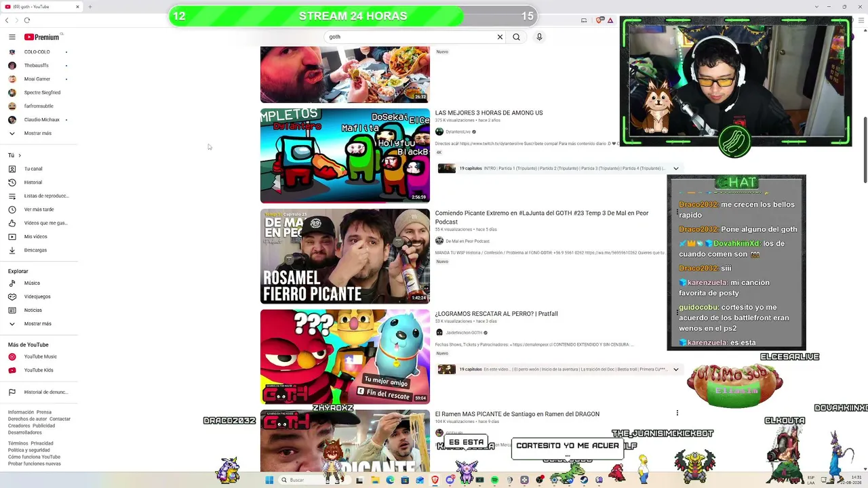Open the Descargas download icon

(x=12, y=250)
